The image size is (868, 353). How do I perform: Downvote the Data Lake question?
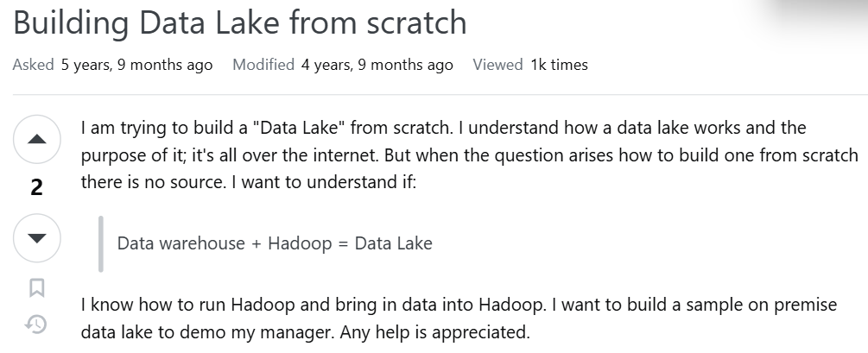(x=36, y=238)
